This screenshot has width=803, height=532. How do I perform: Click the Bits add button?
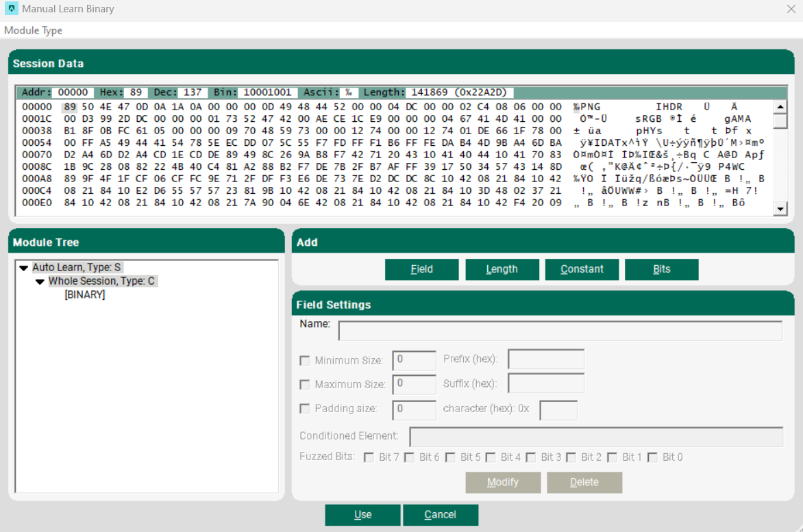(x=662, y=269)
